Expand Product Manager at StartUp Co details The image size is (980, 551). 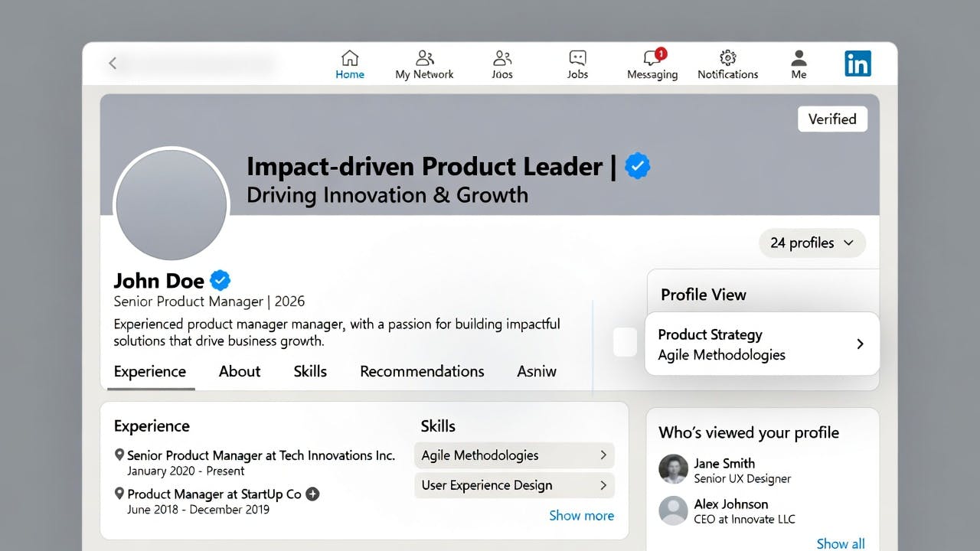pyautogui.click(x=312, y=494)
